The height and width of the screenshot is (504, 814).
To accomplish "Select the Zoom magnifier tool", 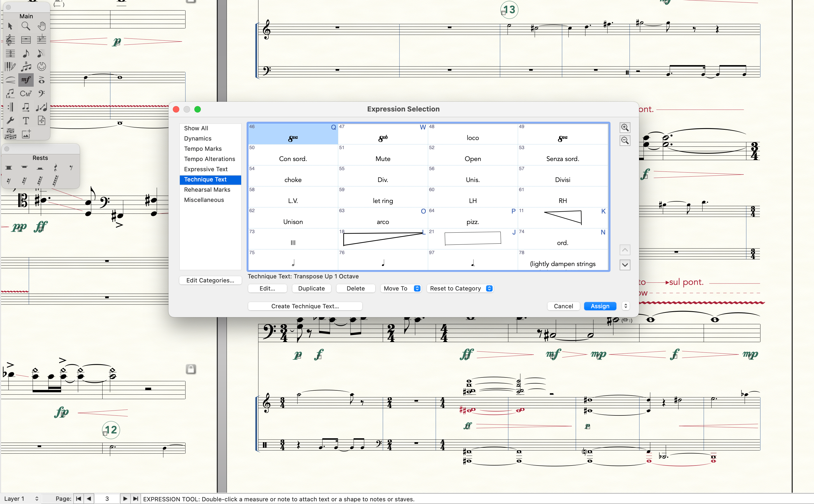I will (26, 26).
